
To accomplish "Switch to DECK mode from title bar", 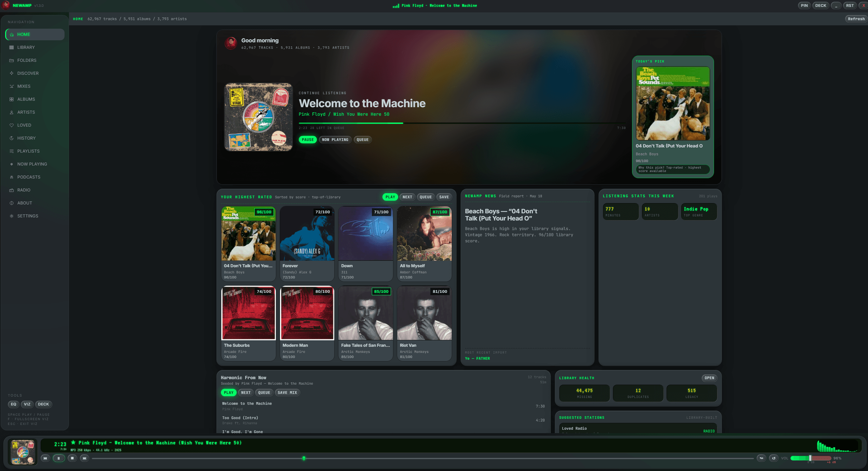I will click(x=821, y=5).
